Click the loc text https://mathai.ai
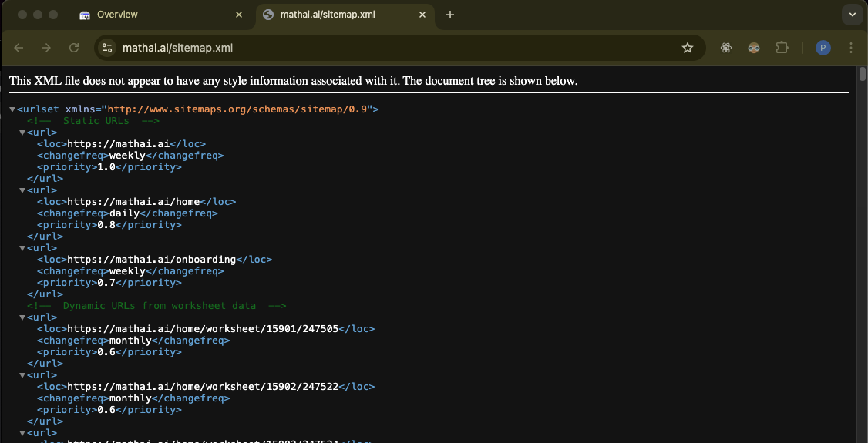The width and height of the screenshot is (868, 443). point(118,144)
